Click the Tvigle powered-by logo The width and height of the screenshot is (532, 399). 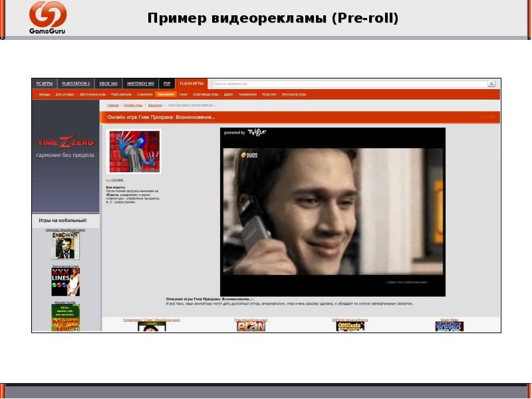(254, 132)
